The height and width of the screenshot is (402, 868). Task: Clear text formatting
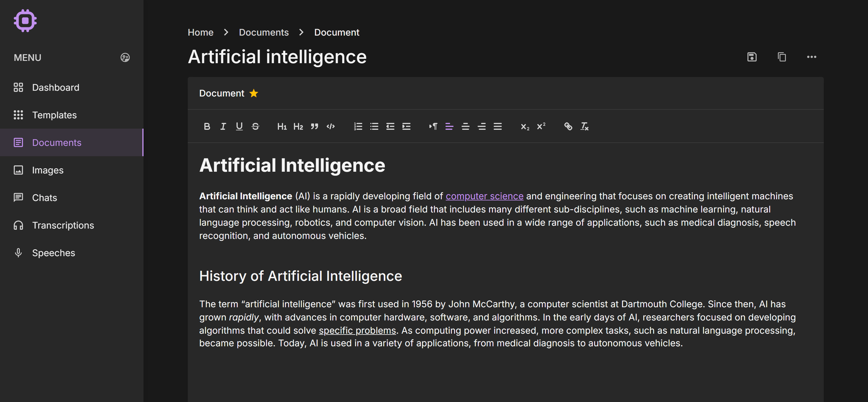tap(584, 126)
